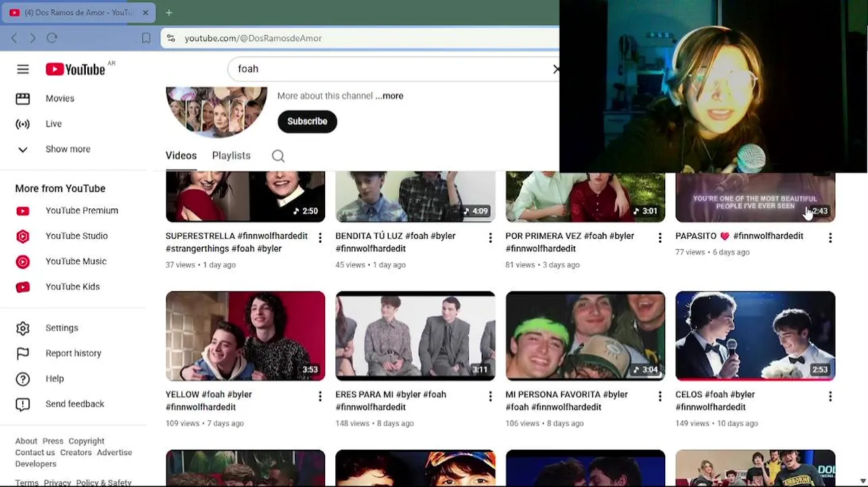The width and height of the screenshot is (868, 487).
Task: Open options menu for POR PRIMERA VEZ video
Action: pyautogui.click(x=660, y=238)
